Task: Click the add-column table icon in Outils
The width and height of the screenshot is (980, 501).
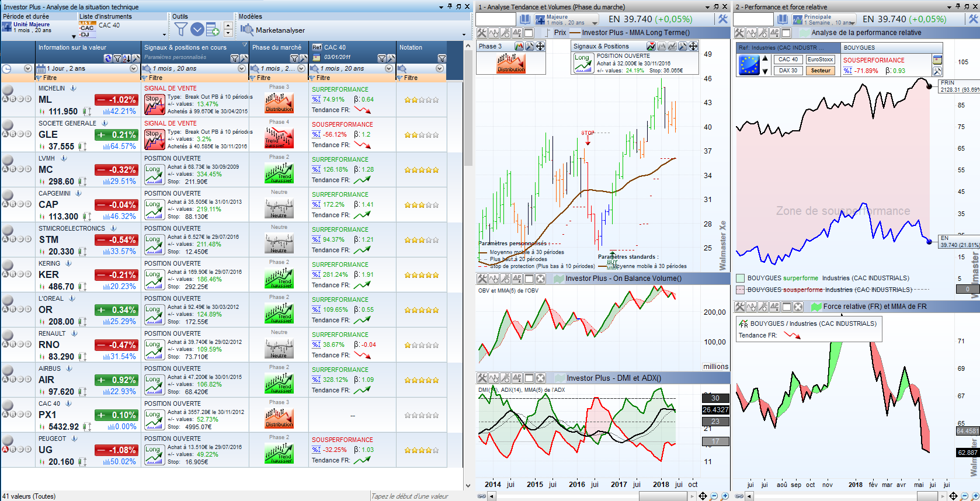Action: point(213,29)
